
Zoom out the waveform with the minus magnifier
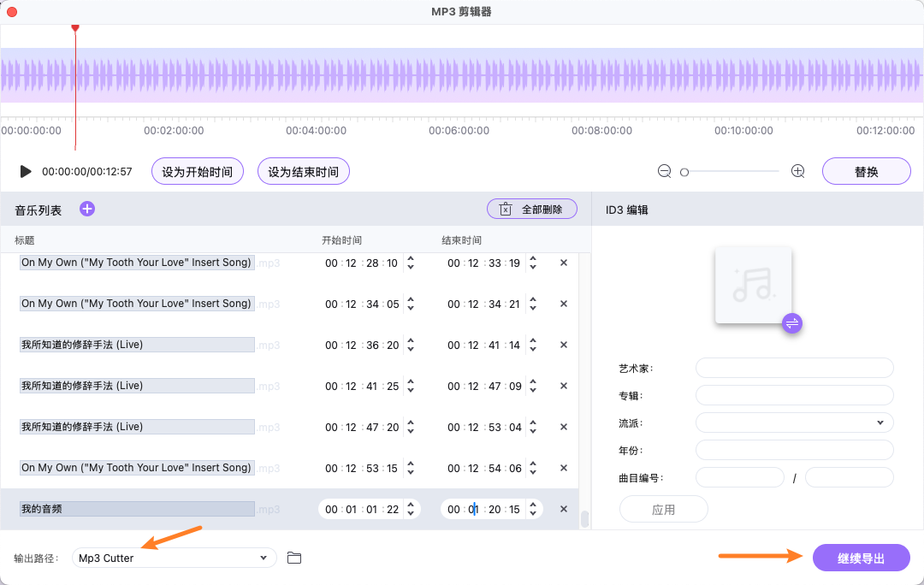(664, 170)
